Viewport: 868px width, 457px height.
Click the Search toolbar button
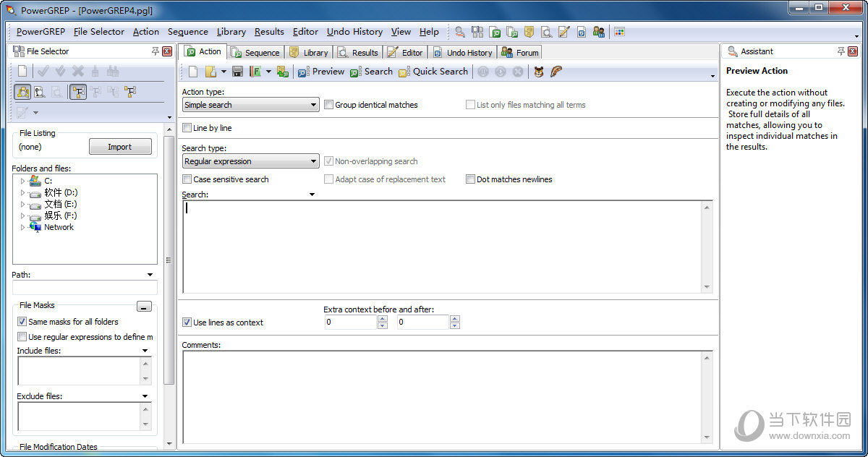[x=371, y=72]
